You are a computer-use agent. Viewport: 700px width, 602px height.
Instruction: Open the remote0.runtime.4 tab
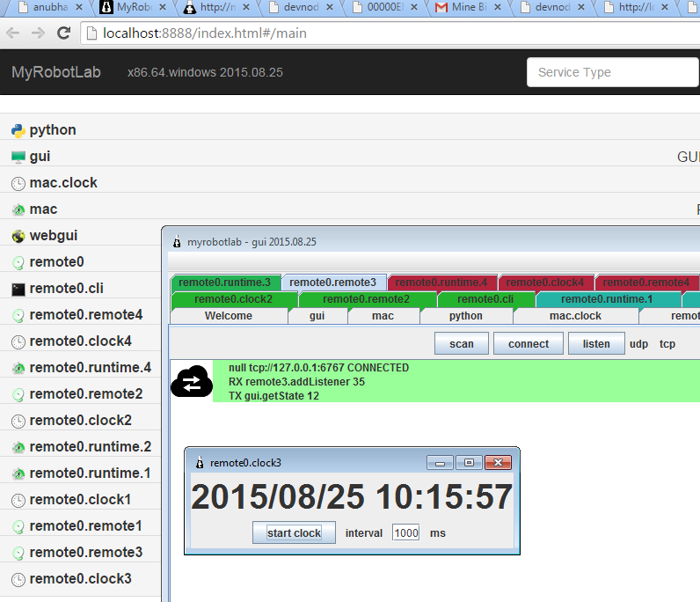tap(441, 283)
